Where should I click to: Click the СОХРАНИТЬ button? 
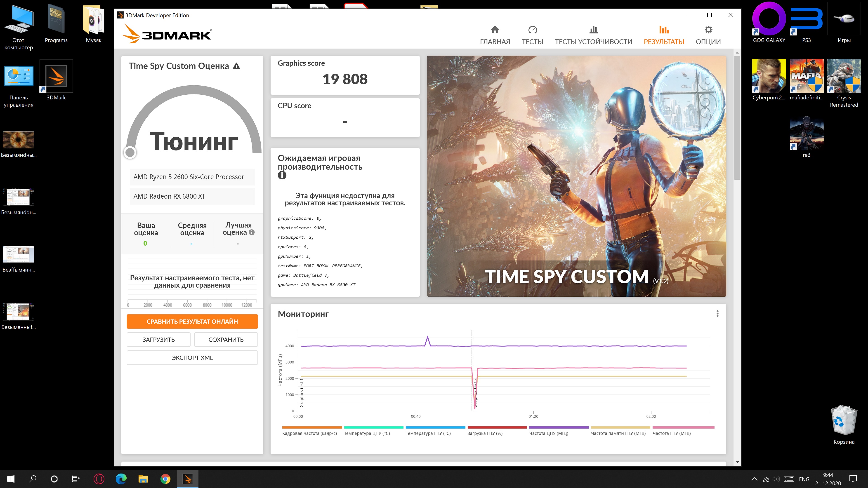click(x=226, y=340)
